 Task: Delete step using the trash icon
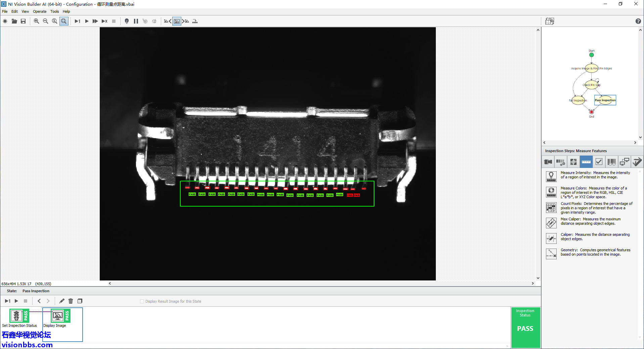[71, 301]
